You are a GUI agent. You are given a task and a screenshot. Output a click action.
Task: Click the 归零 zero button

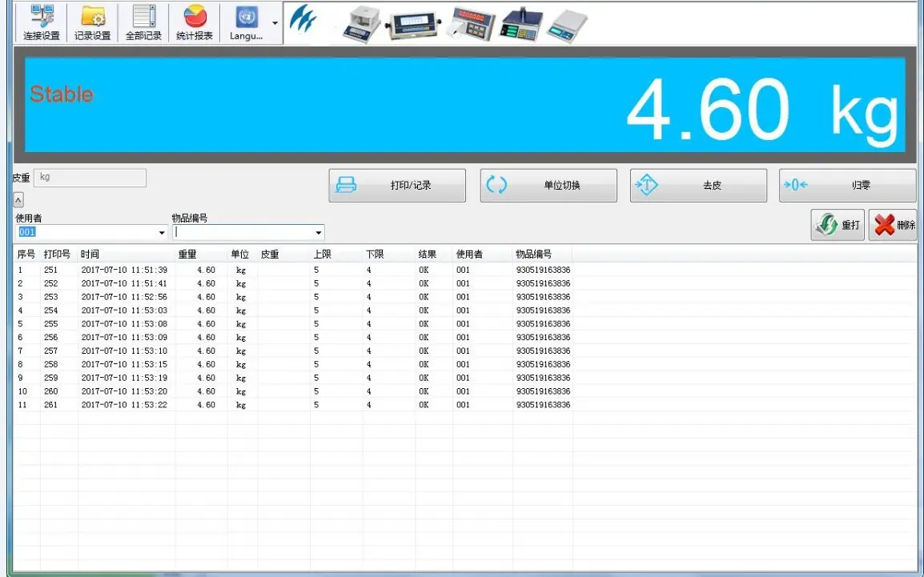point(847,186)
